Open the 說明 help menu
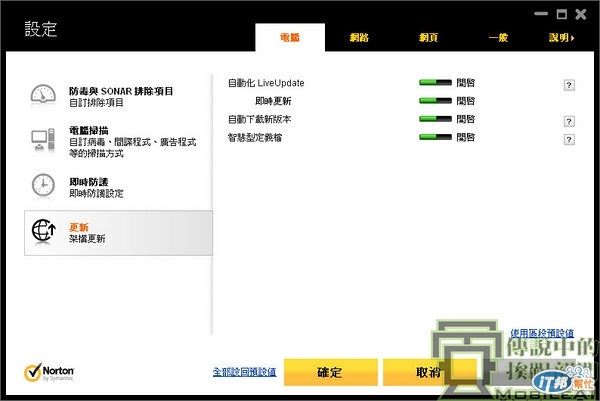 click(x=561, y=37)
